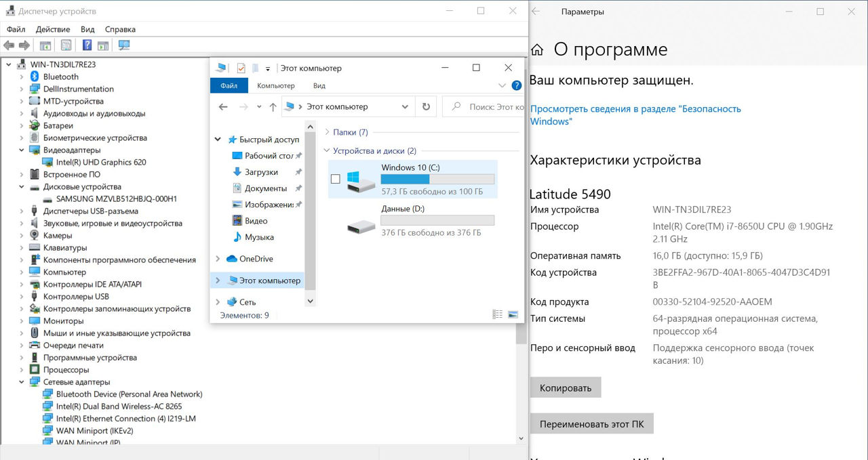Click the Settings home icon
The width and height of the screenshot is (868, 460).
pos(537,50)
